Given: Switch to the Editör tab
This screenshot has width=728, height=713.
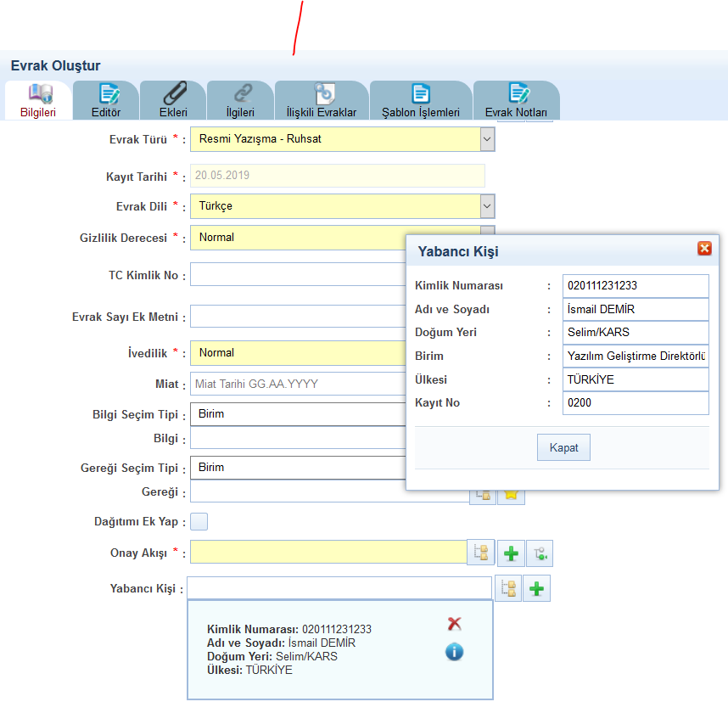Looking at the screenshot, I should coord(106,101).
